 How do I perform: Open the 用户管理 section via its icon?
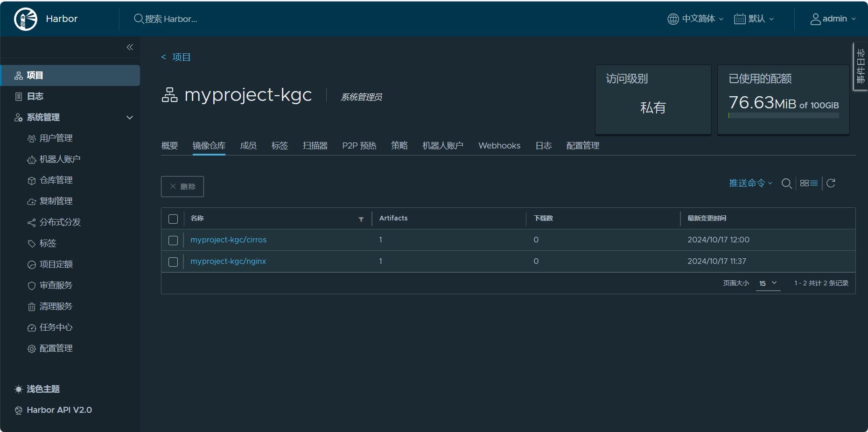pyautogui.click(x=31, y=138)
